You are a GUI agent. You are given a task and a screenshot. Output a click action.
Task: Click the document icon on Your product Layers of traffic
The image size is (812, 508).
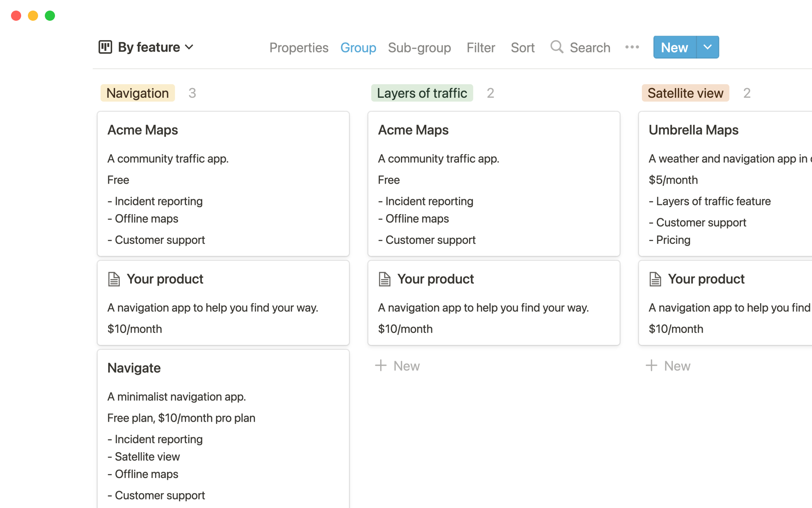(385, 279)
